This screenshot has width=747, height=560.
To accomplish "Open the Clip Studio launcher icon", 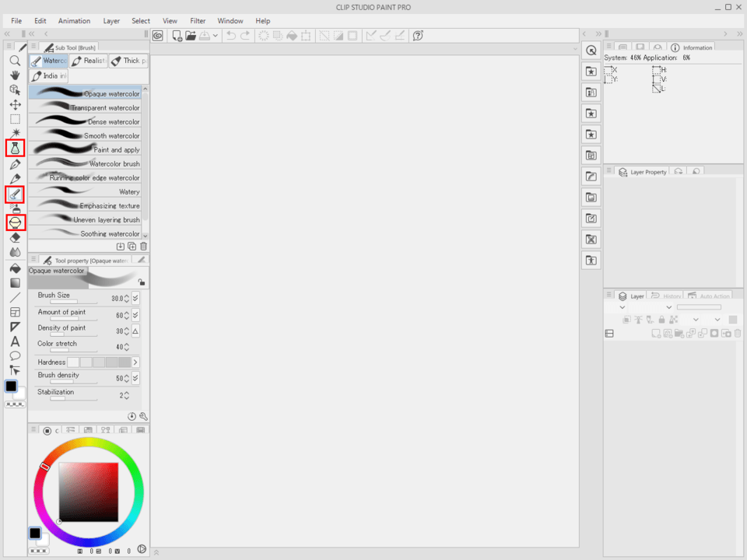I will click(158, 36).
